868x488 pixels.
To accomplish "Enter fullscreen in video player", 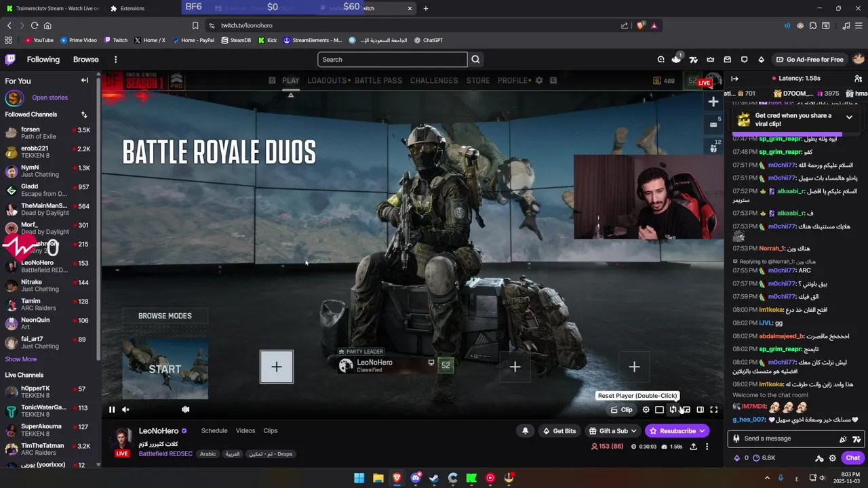I will (714, 409).
